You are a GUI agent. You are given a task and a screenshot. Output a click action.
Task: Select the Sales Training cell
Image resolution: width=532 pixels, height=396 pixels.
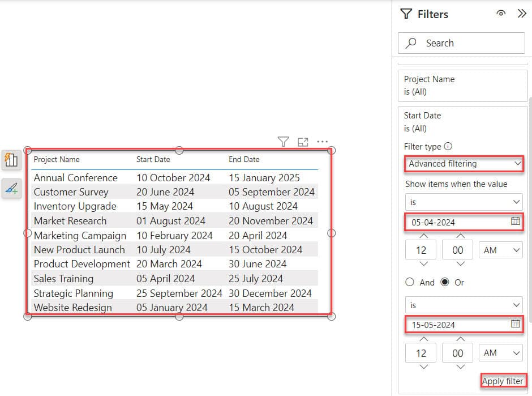click(63, 279)
